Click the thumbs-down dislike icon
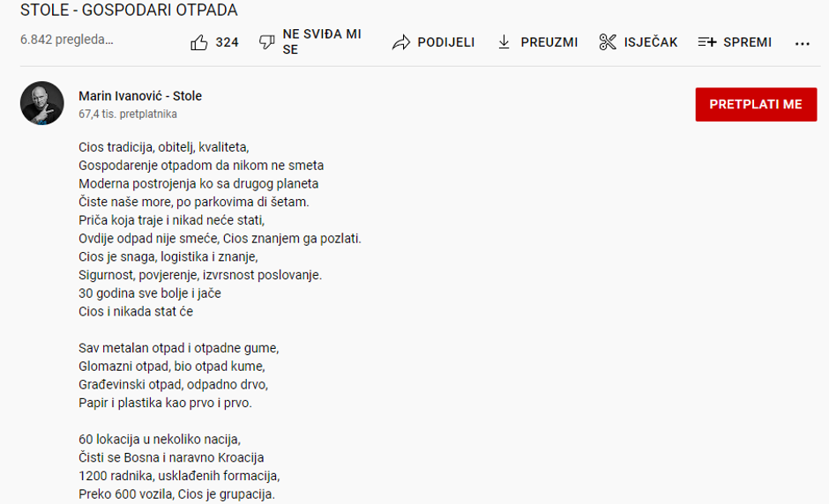The height and width of the screenshot is (504, 829). click(267, 42)
